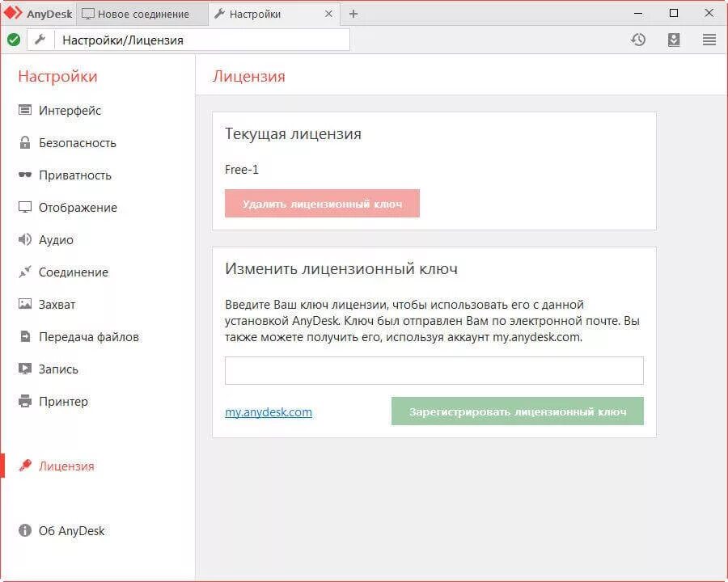Open Захват settings section
Image resolution: width=728 pixels, height=582 pixels.
point(57,305)
